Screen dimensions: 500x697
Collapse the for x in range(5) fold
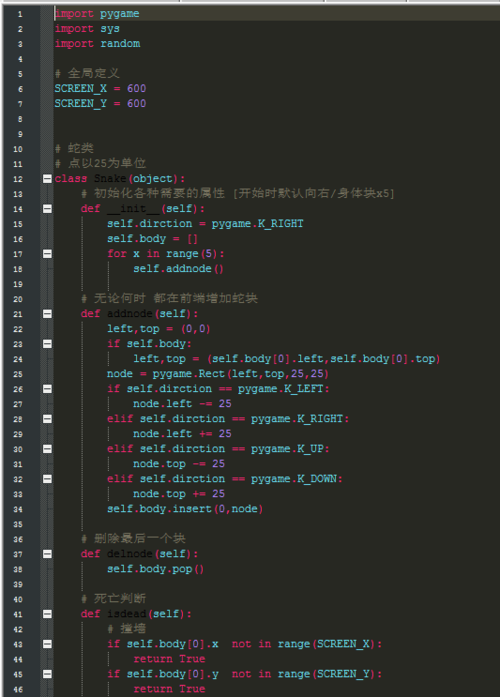pos(47,254)
